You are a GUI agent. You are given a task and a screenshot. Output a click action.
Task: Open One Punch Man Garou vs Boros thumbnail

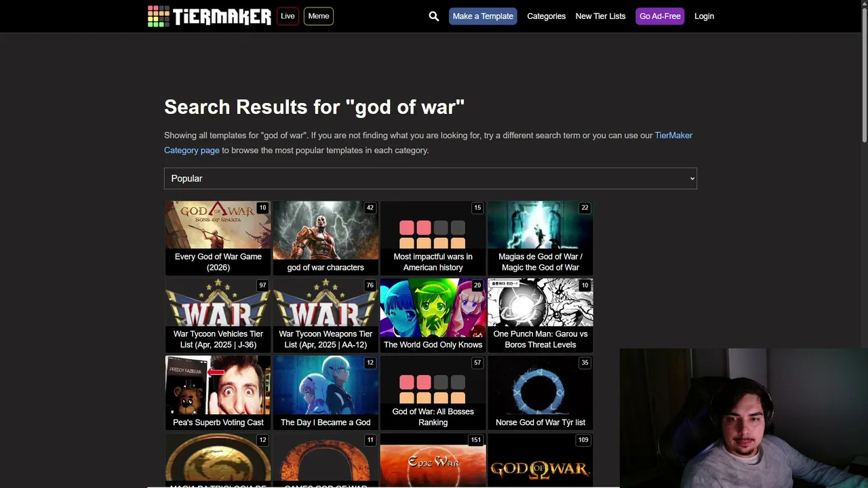pos(540,302)
